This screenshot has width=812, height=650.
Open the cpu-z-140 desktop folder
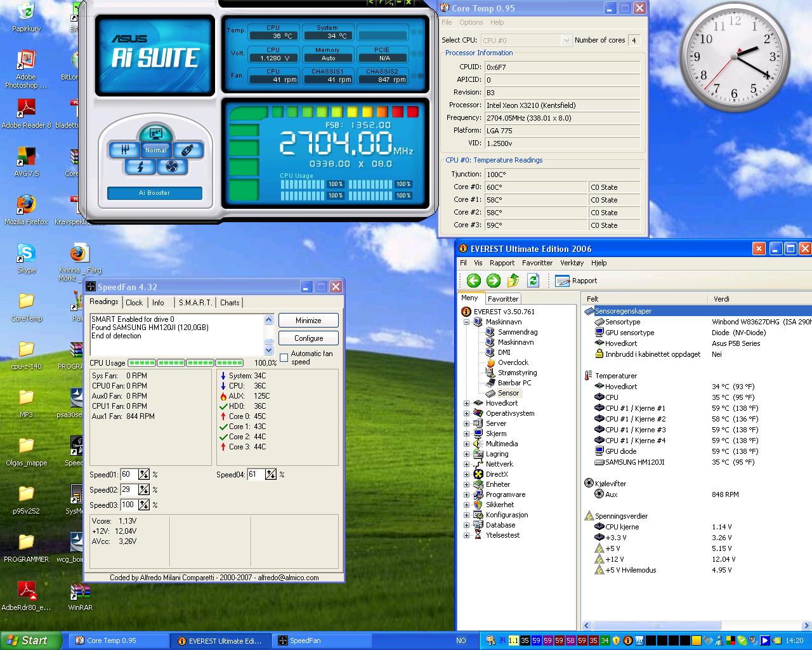[26, 355]
